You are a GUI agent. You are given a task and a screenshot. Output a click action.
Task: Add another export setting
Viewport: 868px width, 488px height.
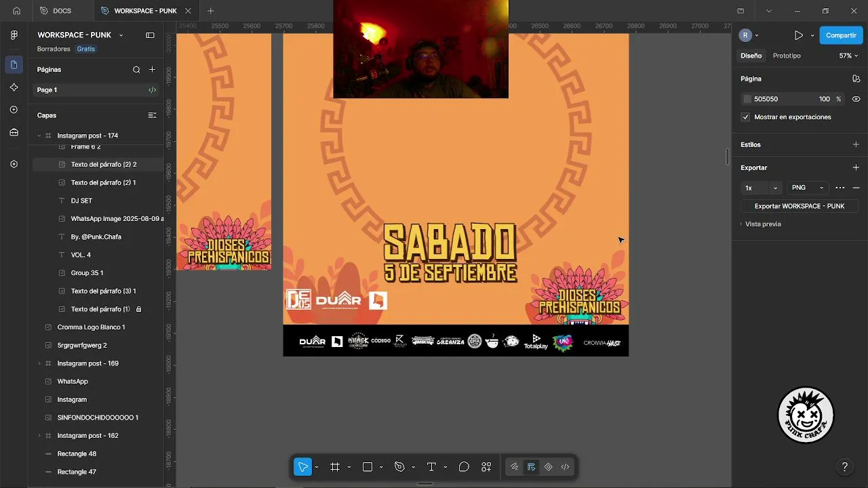[x=856, y=167]
